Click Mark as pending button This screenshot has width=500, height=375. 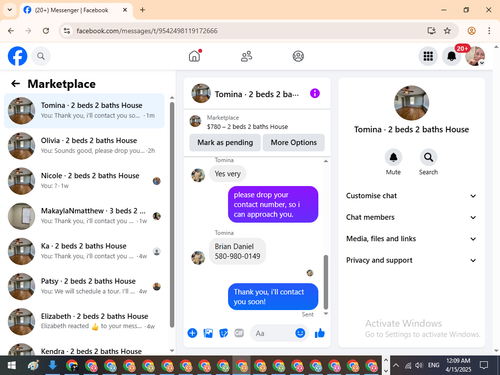[x=225, y=143]
